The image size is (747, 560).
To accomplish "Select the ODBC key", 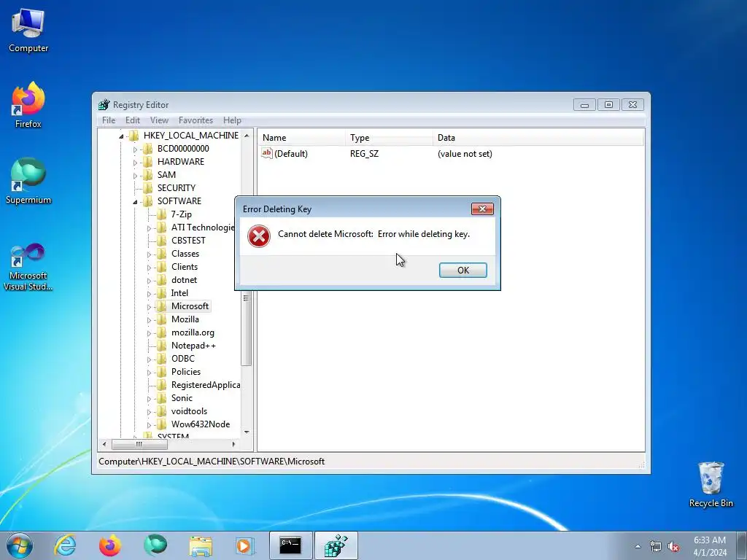I will click(183, 359).
